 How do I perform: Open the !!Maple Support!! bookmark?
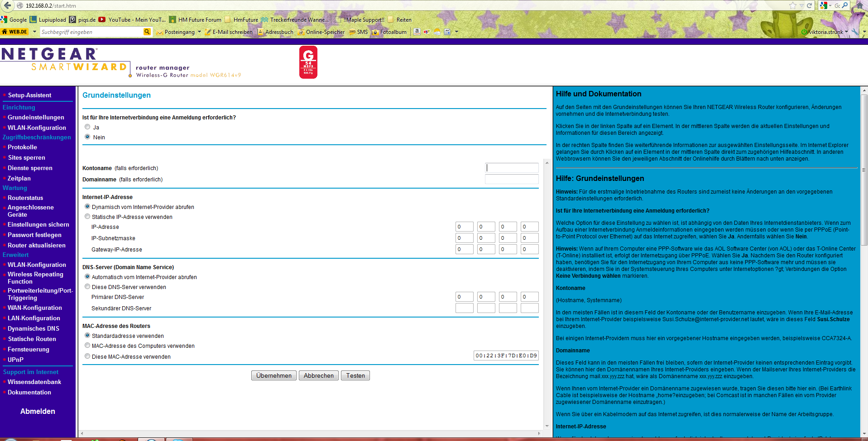(360, 19)
